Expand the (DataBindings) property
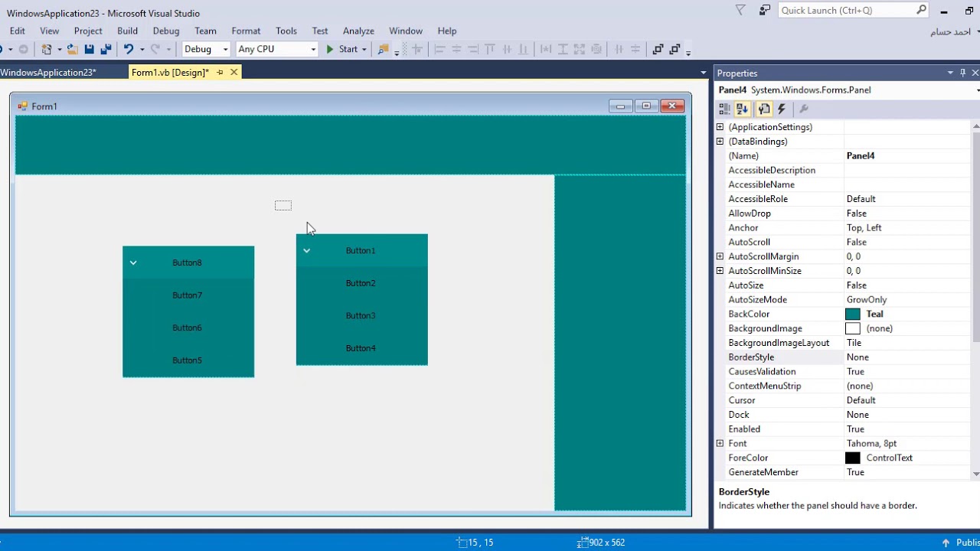Viewport: 980px width, 551px height. [x=720, y=142]
